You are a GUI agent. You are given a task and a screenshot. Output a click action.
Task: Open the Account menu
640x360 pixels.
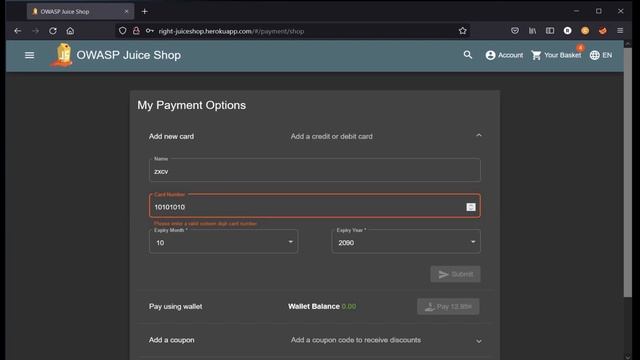tap(504, 55)
